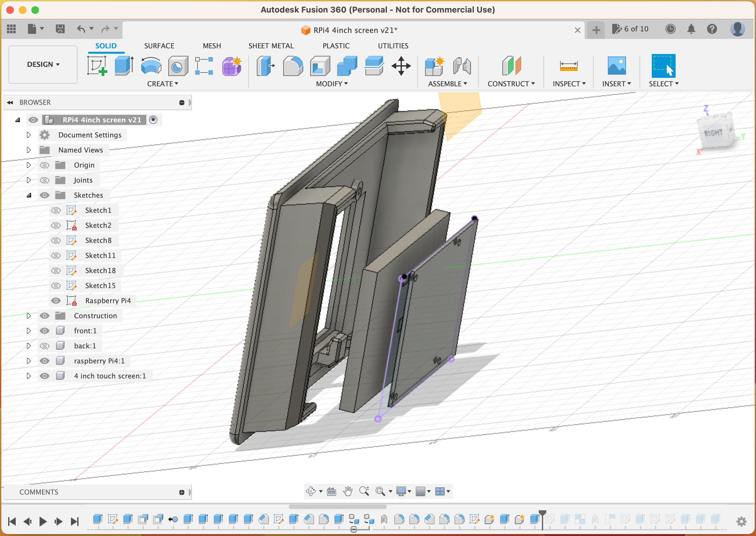Jump to timeline beginning
756x536 pixels.
pos(12,522)
